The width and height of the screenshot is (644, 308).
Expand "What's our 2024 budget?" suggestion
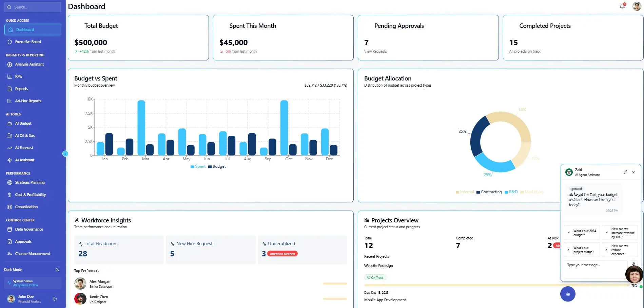[x=582, y=233]
